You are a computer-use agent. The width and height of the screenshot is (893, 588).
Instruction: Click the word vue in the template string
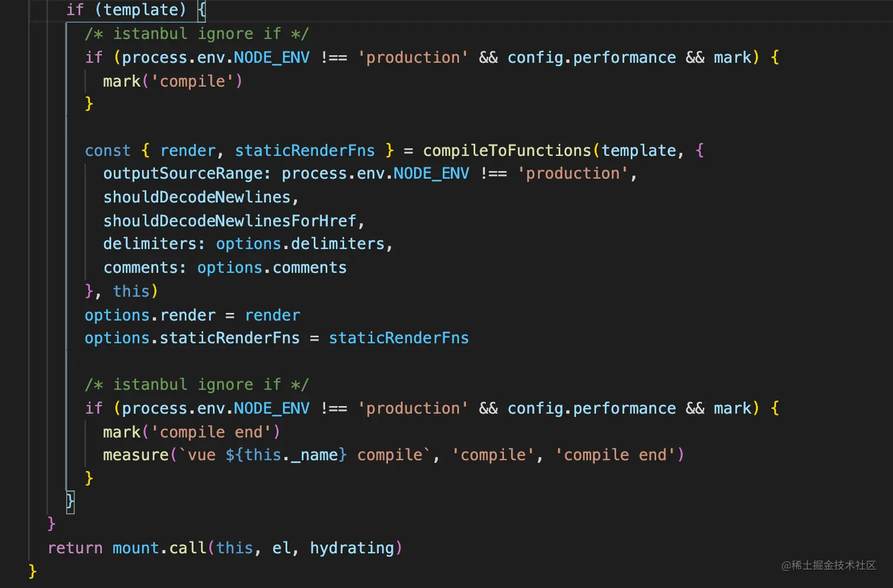(201, 455)
